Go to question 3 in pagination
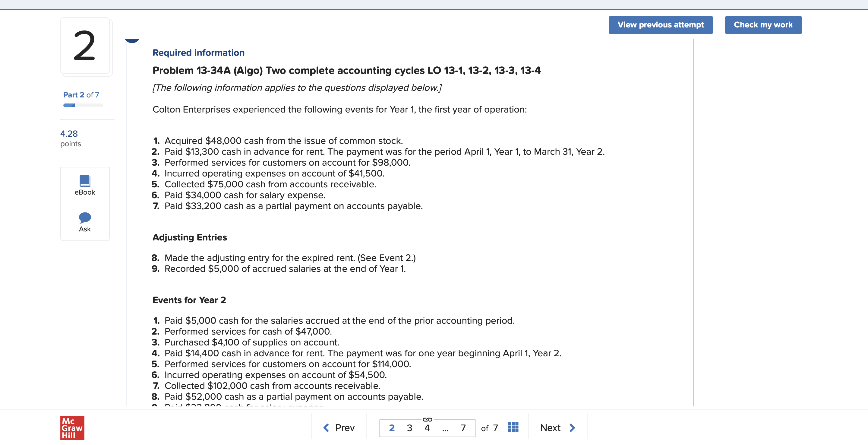 pos(409,428)
